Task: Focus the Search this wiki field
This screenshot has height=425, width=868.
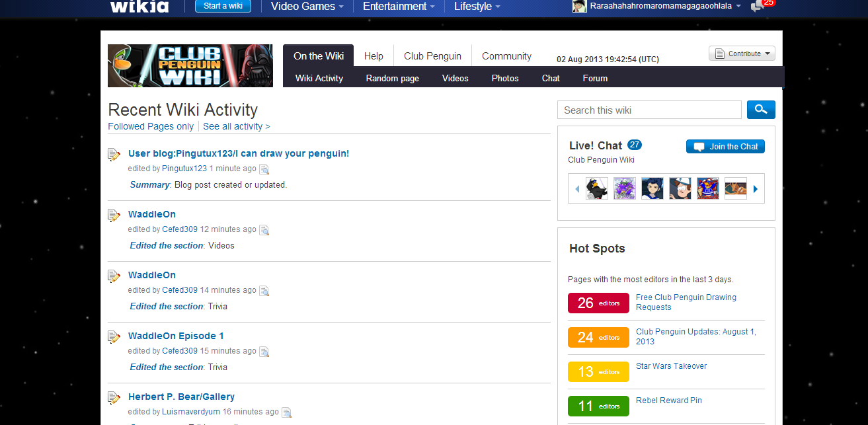Action: click(649, 110)
